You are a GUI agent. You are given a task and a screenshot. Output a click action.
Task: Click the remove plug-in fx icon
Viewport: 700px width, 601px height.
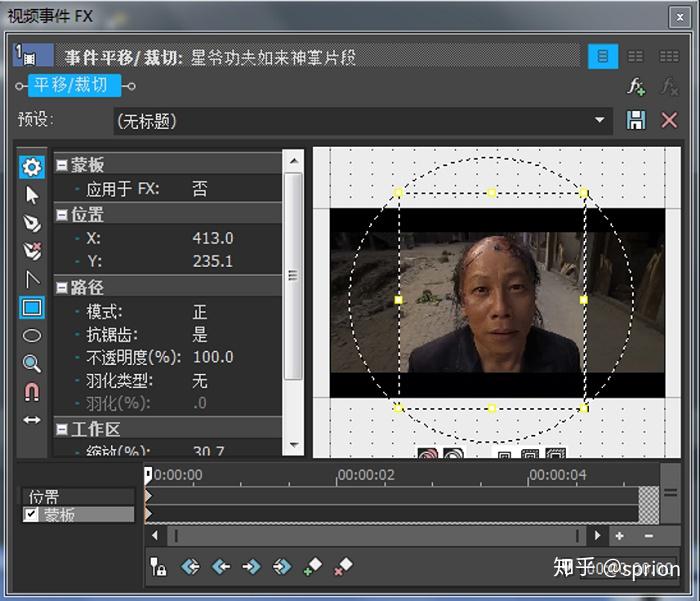[670, 87]
